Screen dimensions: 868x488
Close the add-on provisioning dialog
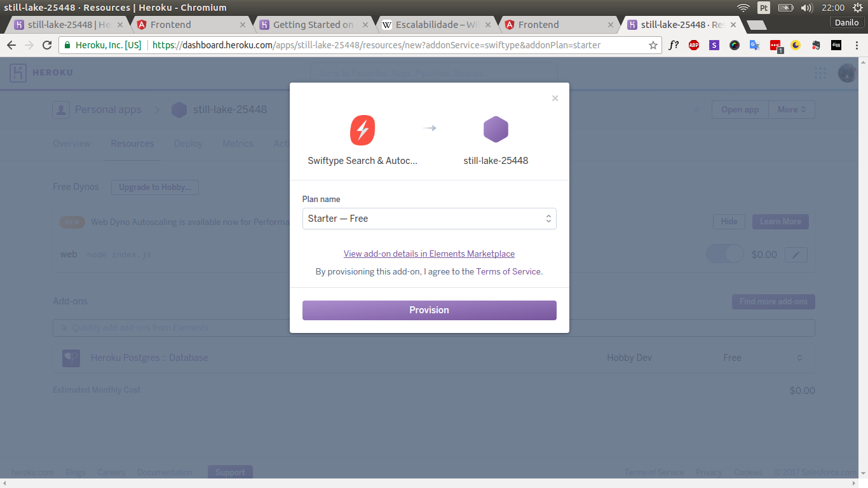coord(555,98)
